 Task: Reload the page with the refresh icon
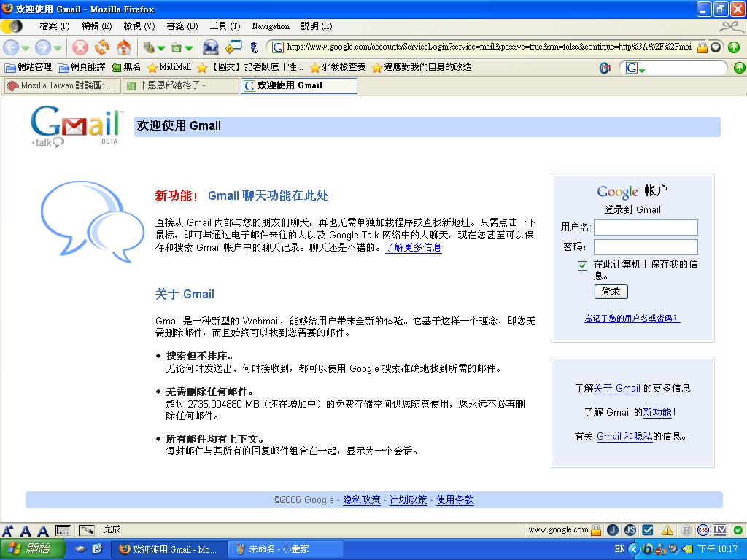click(x=102, y=48)
